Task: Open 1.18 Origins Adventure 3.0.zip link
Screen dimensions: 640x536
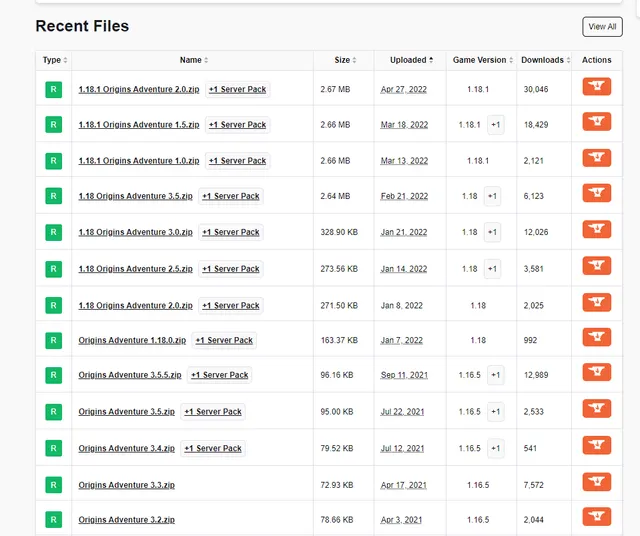Action: pos(136,232)
